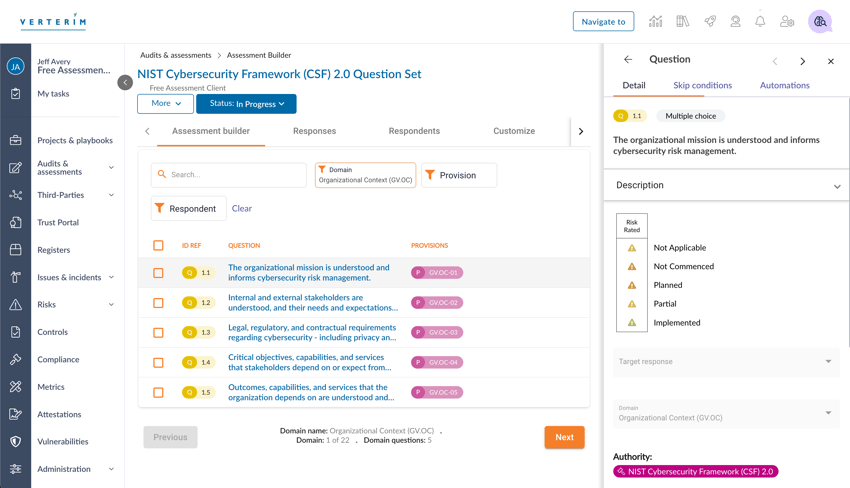Click the Projects & playbooks briefcase icon

point(15,140)
